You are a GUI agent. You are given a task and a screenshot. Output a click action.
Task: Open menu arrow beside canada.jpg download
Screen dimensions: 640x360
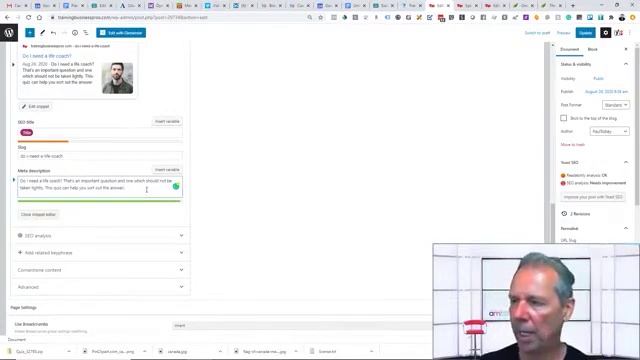point(220,351)
